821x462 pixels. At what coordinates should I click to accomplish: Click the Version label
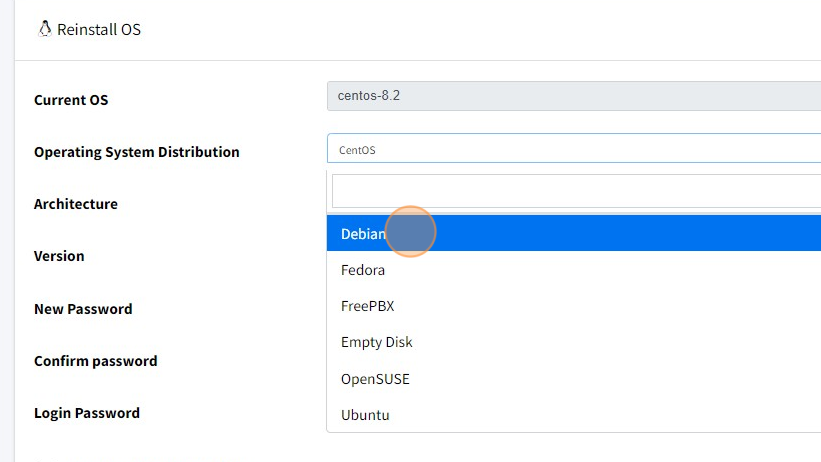[59, 256]
